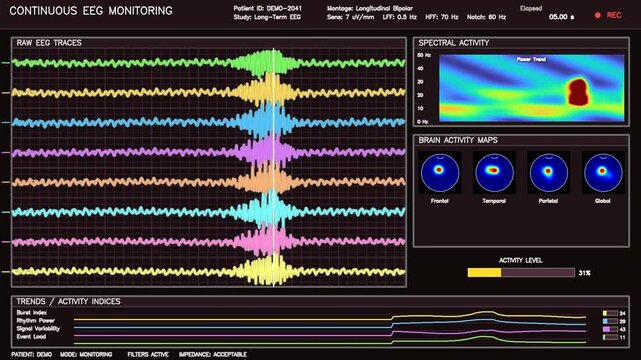Click the 0 Hz axis label
The width and height of the screenshot is (641, 360).
(x=423, y=122)
